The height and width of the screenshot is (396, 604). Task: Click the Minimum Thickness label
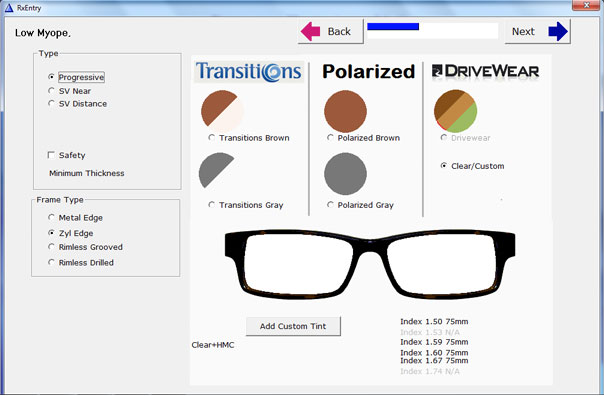[x=87, y=173]
